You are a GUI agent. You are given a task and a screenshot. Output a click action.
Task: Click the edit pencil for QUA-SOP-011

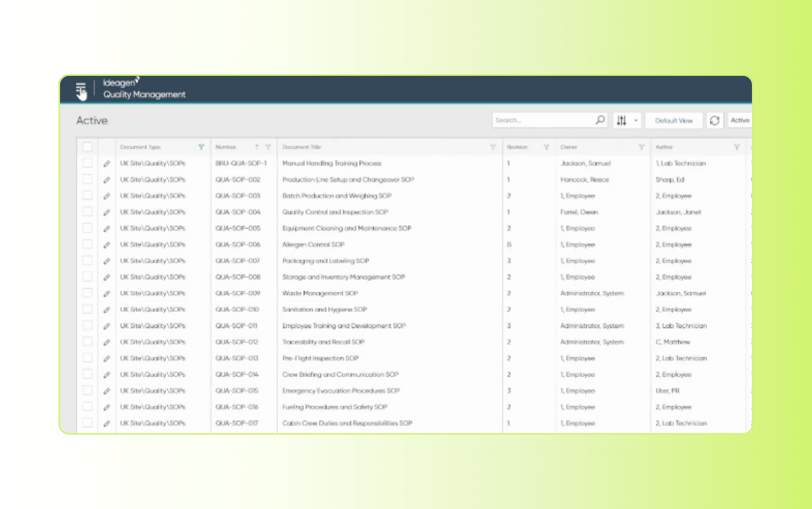tap(107, 326)
